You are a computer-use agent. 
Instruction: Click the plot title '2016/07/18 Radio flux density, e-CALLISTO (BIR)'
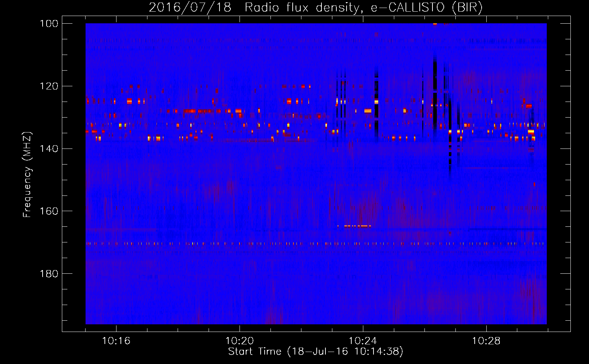pos(316,8)
